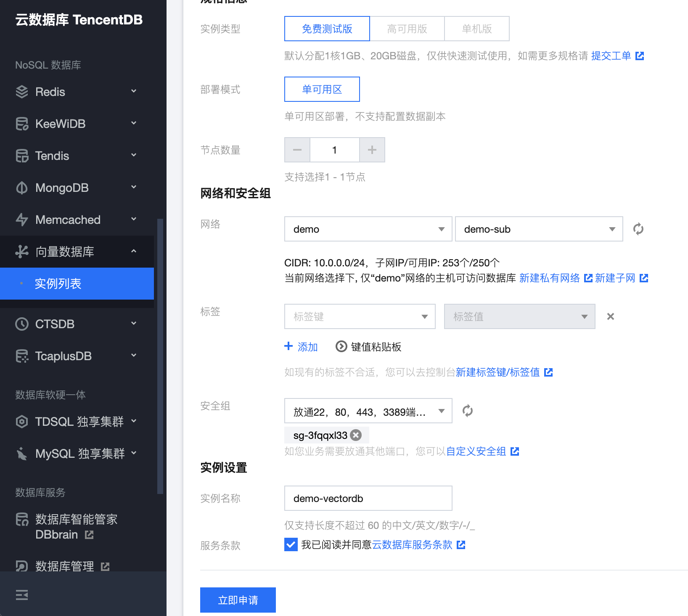Toggle the service terms agreement checkbox

291,544
